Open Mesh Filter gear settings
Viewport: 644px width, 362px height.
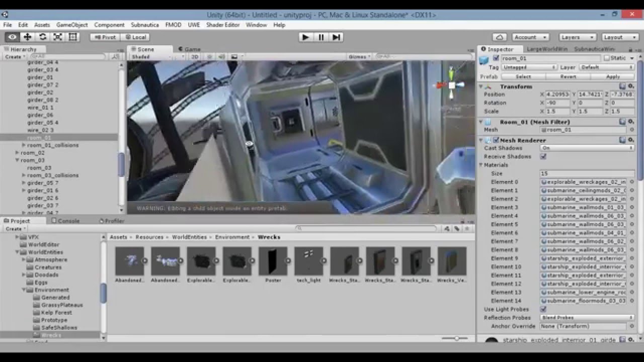[630, 122]
